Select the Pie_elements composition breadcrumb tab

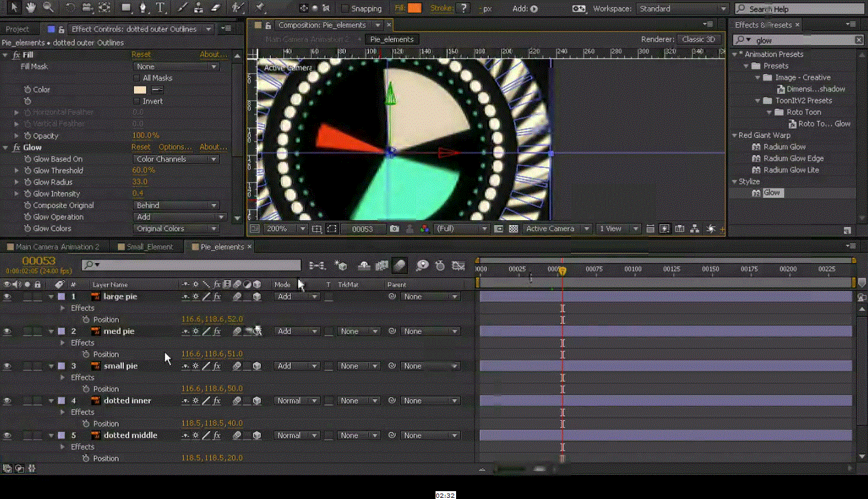coord(392,39)
